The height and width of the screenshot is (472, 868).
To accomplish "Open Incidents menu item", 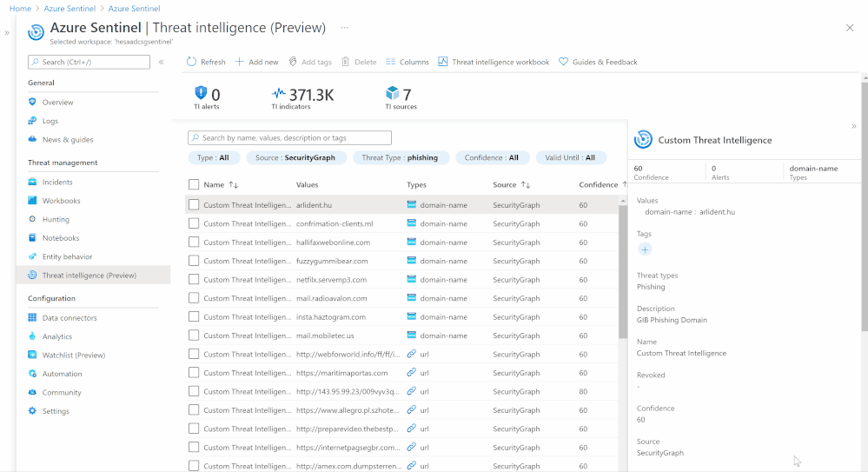I will click(57, 182).
